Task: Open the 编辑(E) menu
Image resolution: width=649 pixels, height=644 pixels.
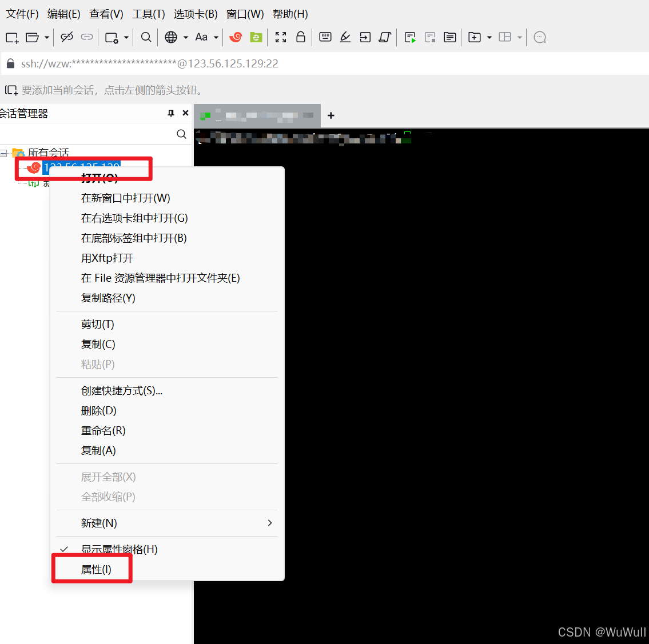Action: [63, 14]
